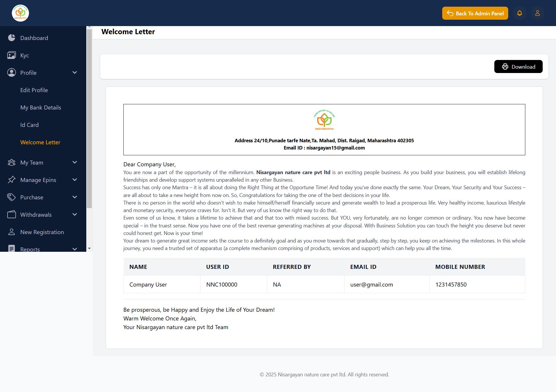Click the mobile number 1231457850
The width and height of the screenshot is (556, 392).
point(451,285)
